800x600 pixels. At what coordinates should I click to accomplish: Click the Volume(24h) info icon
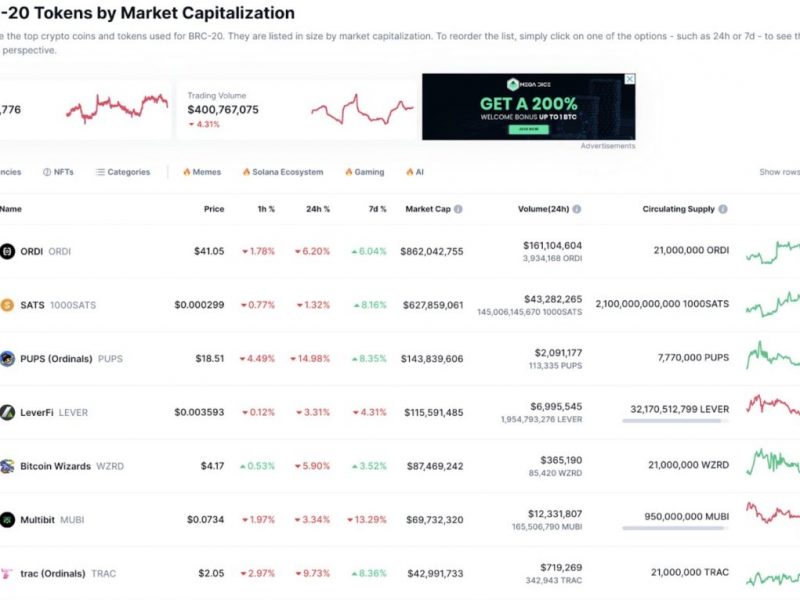tap(577, 209)
